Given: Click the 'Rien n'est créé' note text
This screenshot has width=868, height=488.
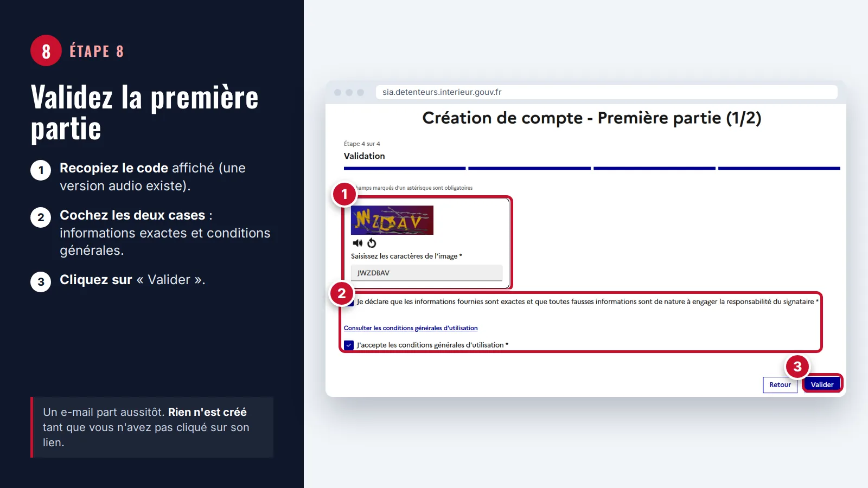Looking at the screenshot, I should (x=207, y=412).
